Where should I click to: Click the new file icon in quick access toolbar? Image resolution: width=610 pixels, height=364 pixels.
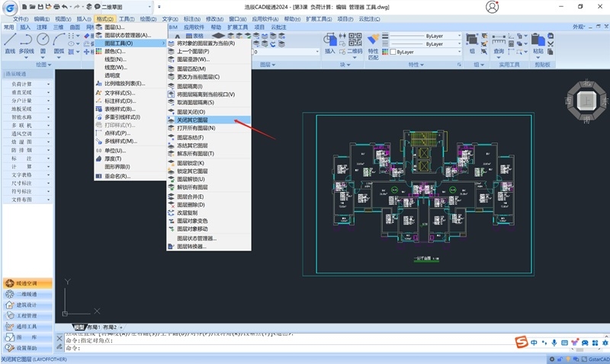coord(24,7)
